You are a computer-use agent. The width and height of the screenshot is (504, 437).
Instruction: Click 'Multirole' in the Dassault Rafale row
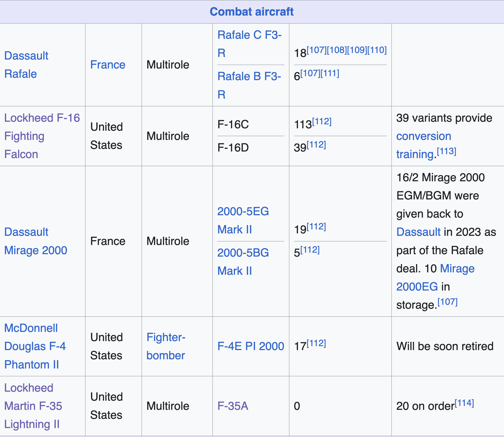click(x=168, y=65)
